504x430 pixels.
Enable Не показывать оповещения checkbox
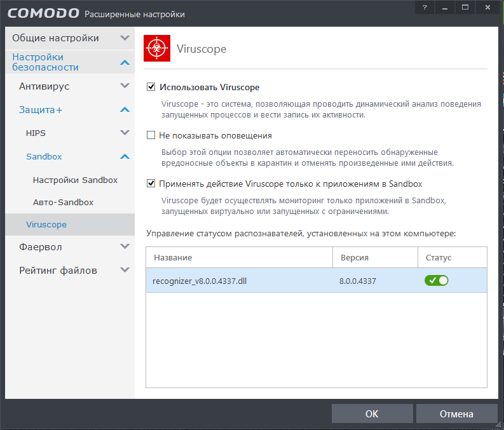151,135
